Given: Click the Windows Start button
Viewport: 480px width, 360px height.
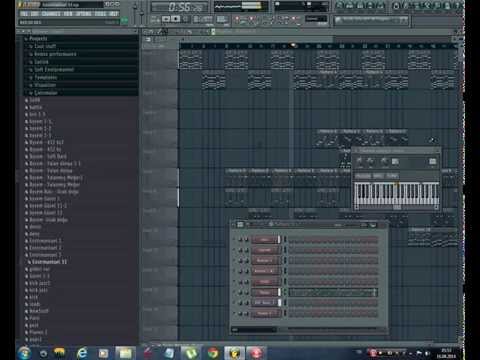Looking at the screenshot, I should click(x=24, y=353).
